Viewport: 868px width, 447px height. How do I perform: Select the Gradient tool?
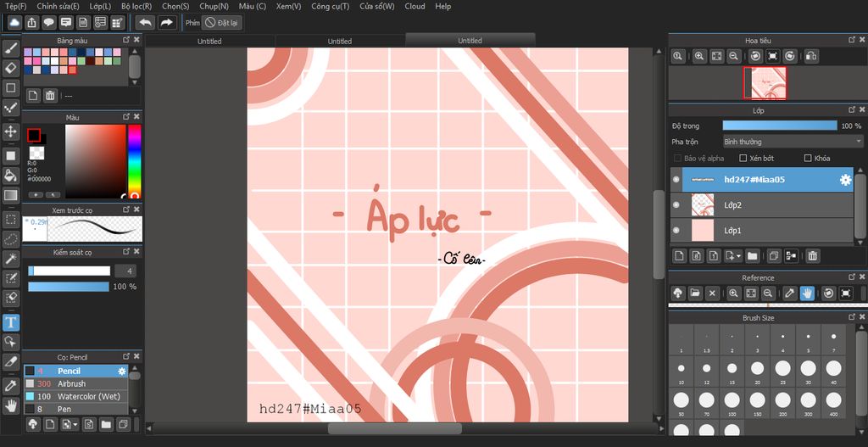10,195
